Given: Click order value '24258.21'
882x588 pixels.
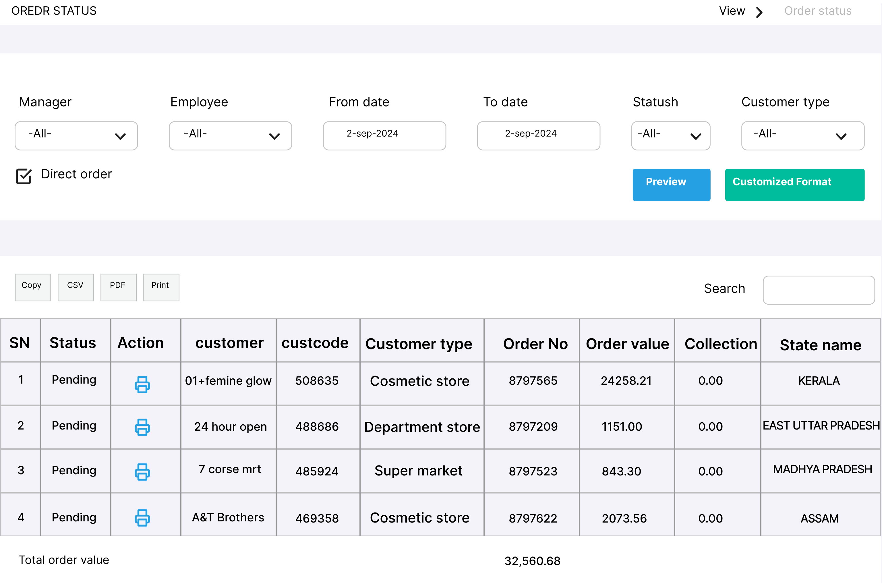Looking at the screenshot, I should 626,381.
